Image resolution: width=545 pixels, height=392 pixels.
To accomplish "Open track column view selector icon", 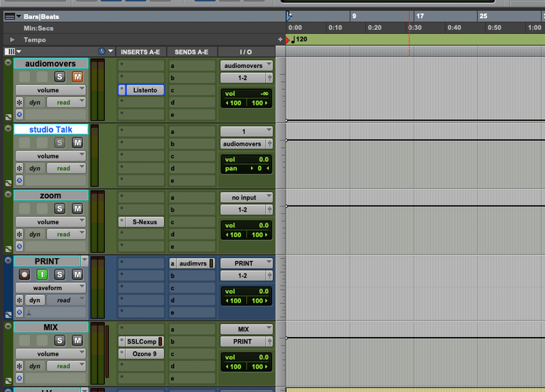I will point(12,52).
